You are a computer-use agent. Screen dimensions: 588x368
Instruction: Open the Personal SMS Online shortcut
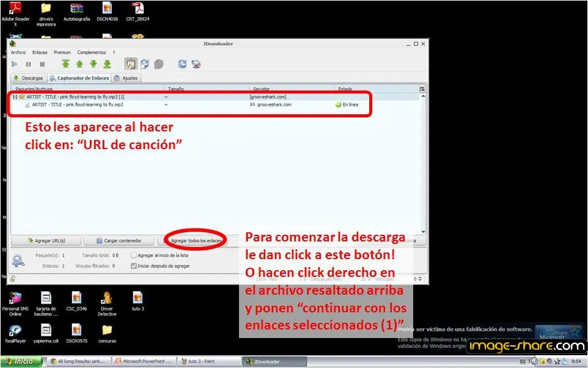tap(15, 304)
